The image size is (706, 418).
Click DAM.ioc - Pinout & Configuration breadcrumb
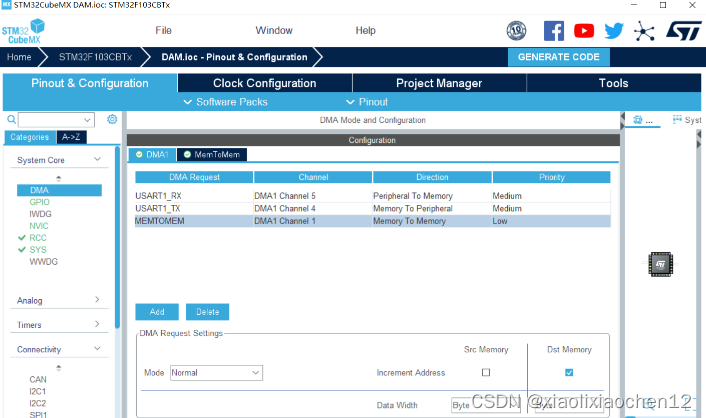pos(234,57)
